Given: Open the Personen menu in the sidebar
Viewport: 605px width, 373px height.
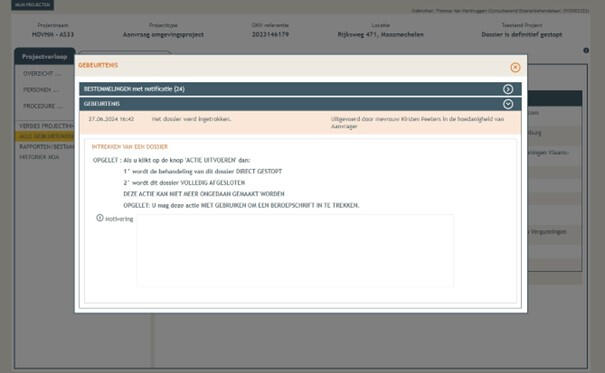Looking at the screenshot, I should point(41,90).
